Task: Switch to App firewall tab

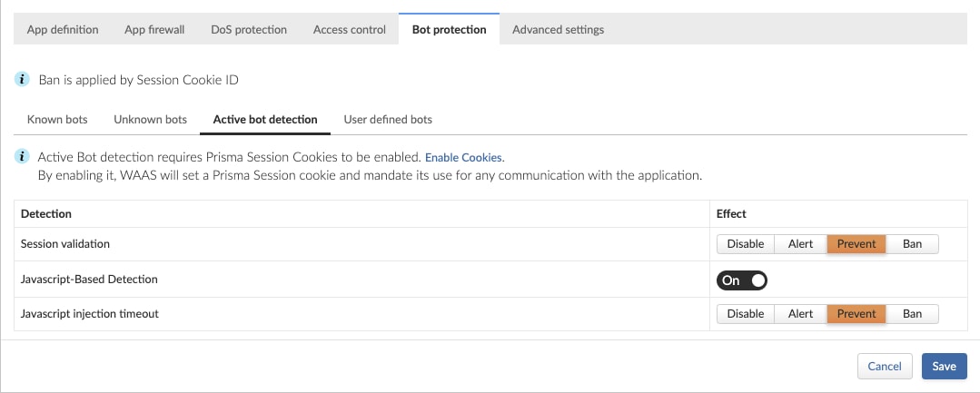Action: pyautogui.click(x=154, y=29)
